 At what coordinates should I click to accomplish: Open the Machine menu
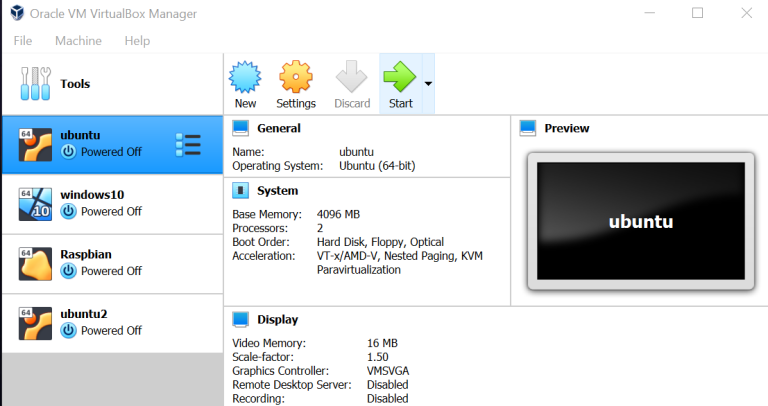coord(78,41)
